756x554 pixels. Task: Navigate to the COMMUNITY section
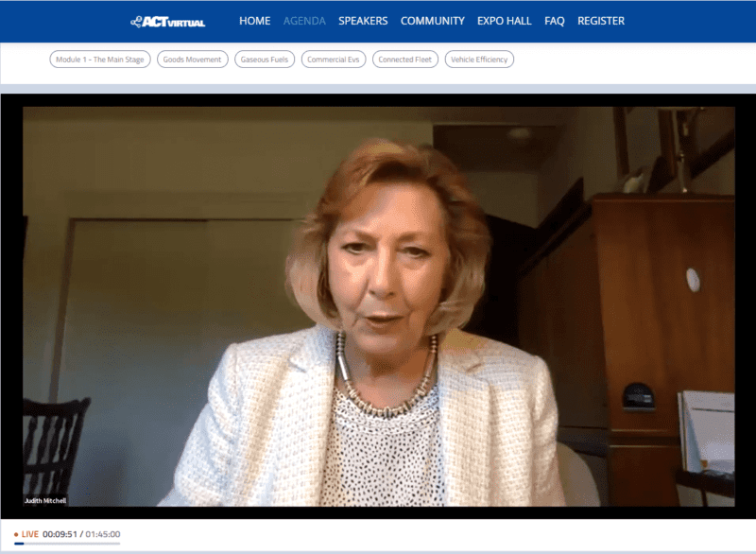[x=432, y=21]
